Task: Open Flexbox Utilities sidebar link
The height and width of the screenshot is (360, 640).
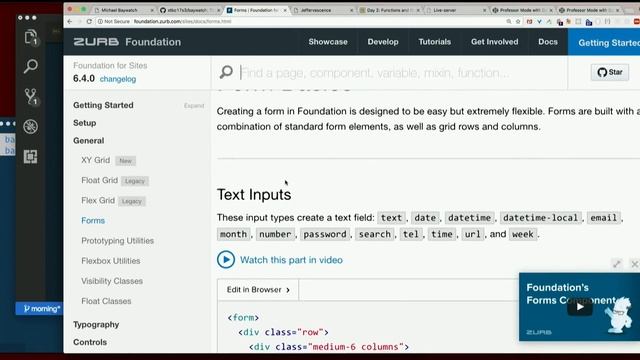Action: (111, 260)
